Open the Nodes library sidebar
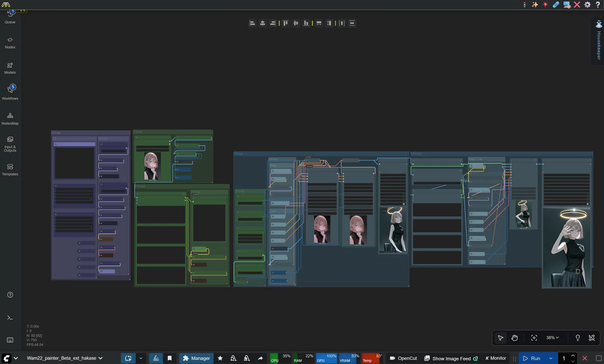604x364 pixels. click(x=10, y=43)
